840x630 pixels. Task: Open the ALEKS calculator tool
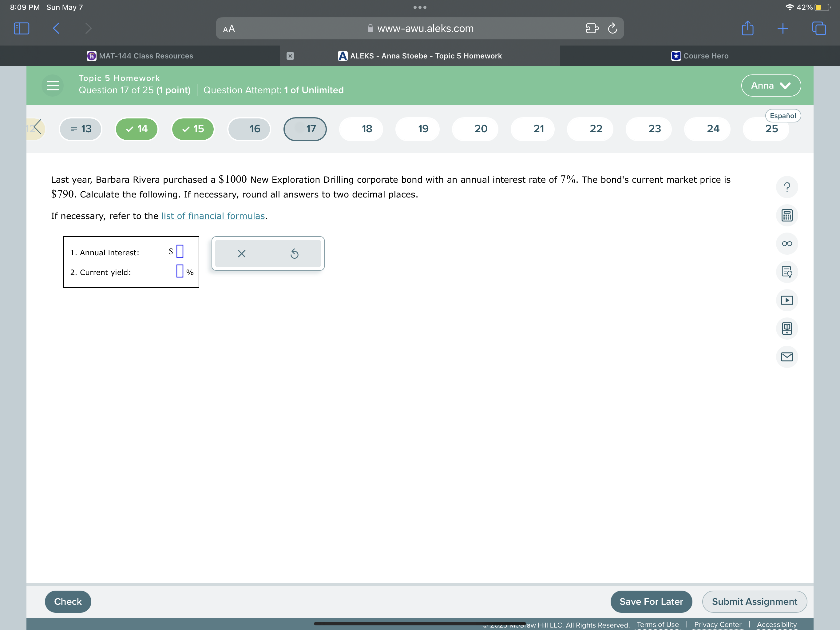(x=787, y=215)
